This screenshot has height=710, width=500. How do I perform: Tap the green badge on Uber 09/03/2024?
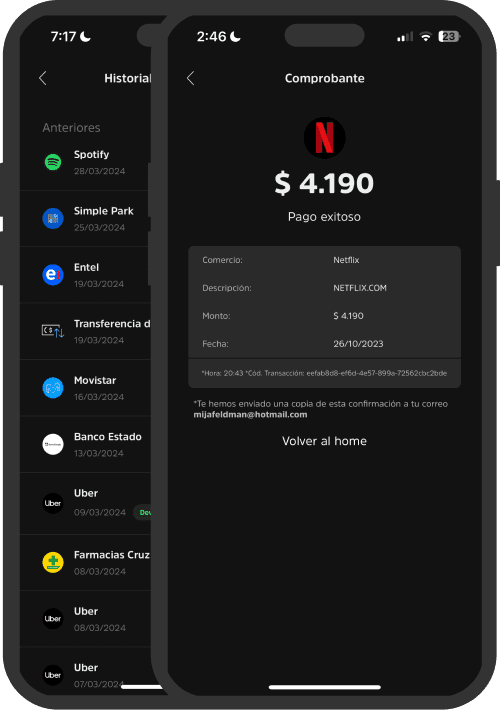142,513
